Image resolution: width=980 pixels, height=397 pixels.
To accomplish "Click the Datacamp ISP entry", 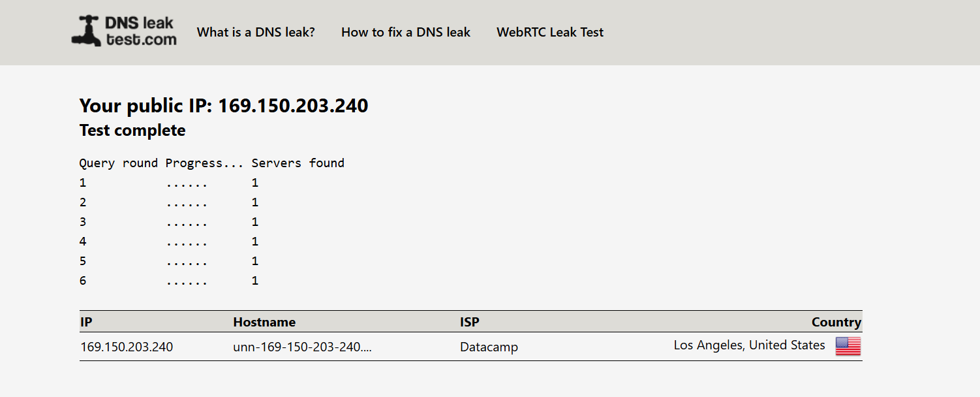I will (x=489, y=347).
